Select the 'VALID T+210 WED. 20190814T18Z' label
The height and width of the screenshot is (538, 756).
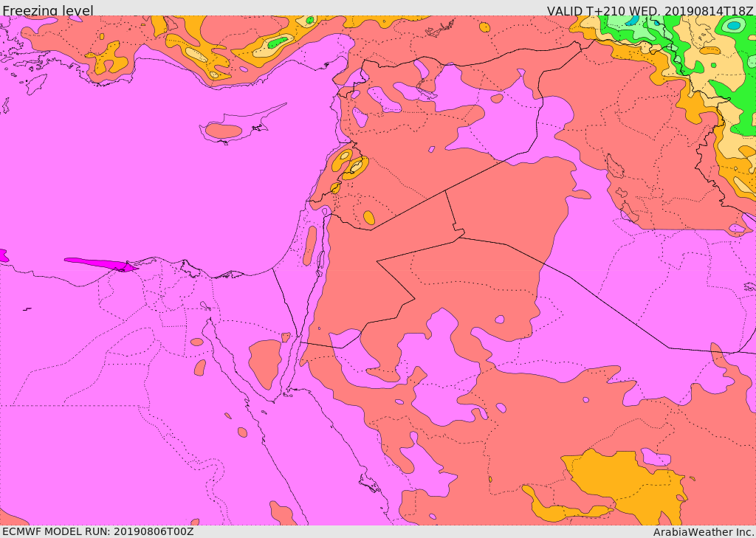(x=650, y=10)
